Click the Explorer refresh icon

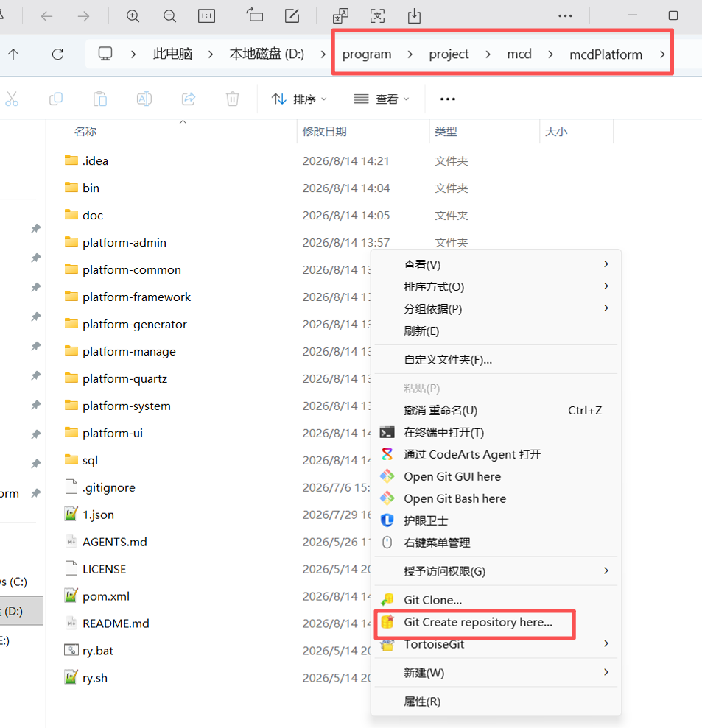coord(57,54)
